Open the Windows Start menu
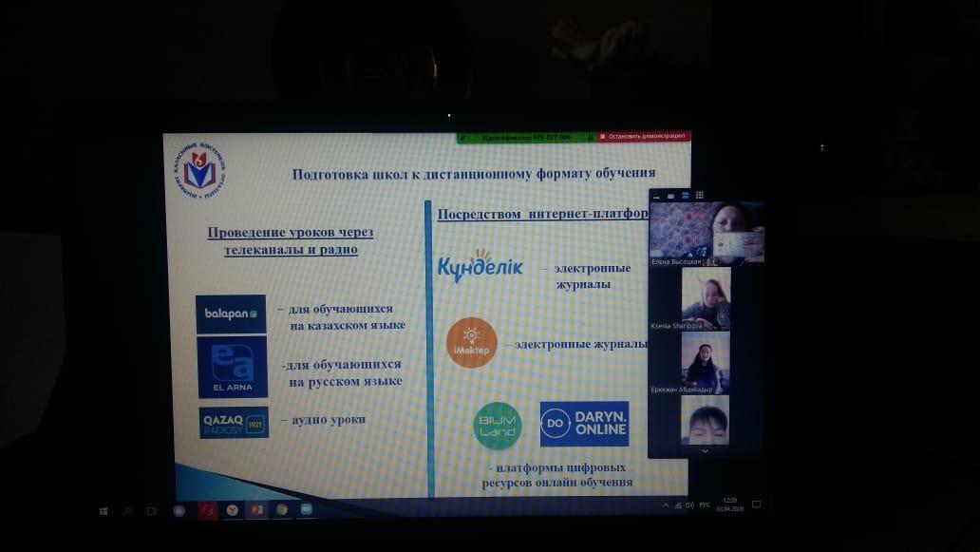Image resolution: width=980 pixels, height=552 pixels. pos(104,511)
